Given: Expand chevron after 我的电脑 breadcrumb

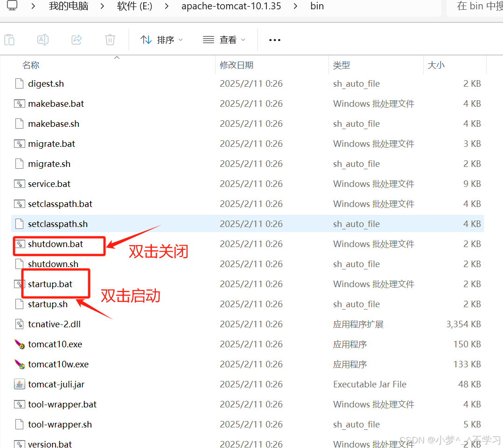Looking at the screenshot, I should pos(102,6).
